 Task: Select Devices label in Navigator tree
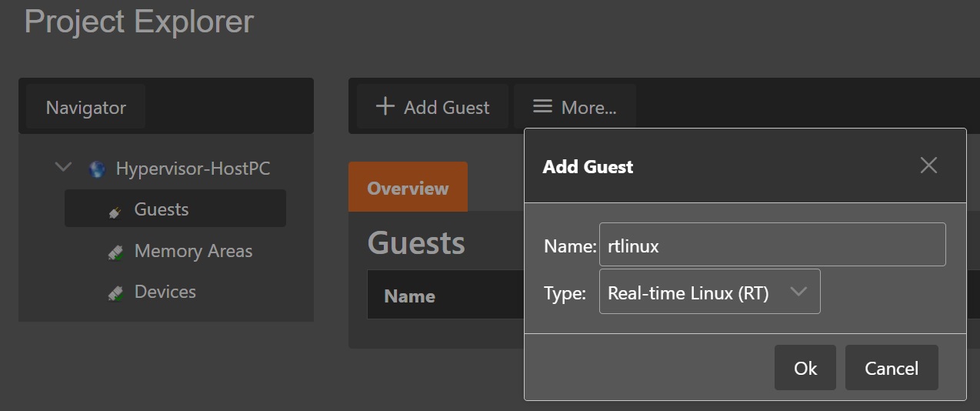[165, 292]
